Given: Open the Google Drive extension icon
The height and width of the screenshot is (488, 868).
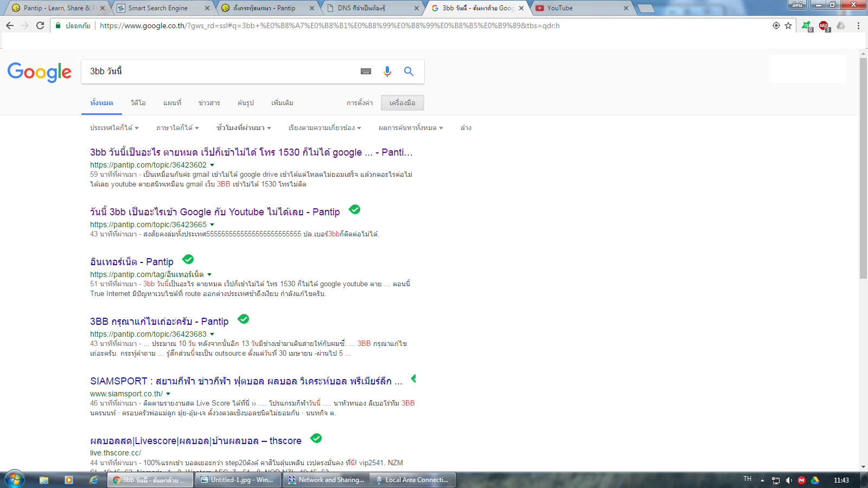Looking at the screenshot, I should click(841, 25).
